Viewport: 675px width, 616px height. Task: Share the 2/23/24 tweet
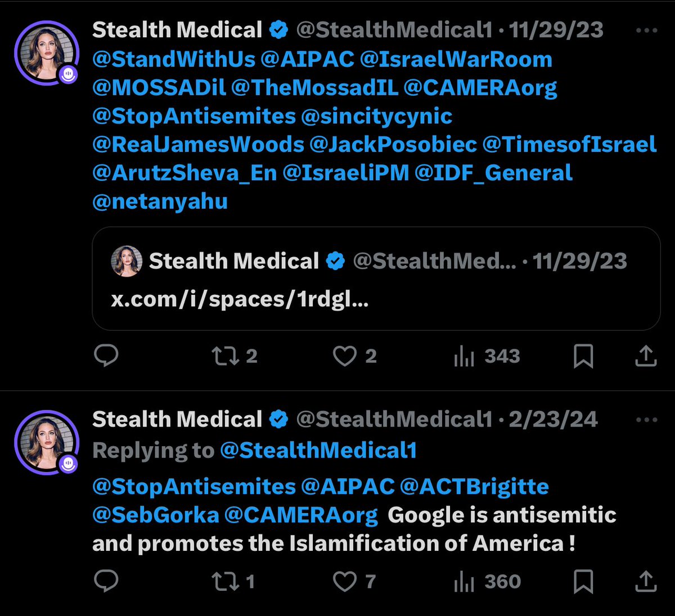tap(646, 582)
